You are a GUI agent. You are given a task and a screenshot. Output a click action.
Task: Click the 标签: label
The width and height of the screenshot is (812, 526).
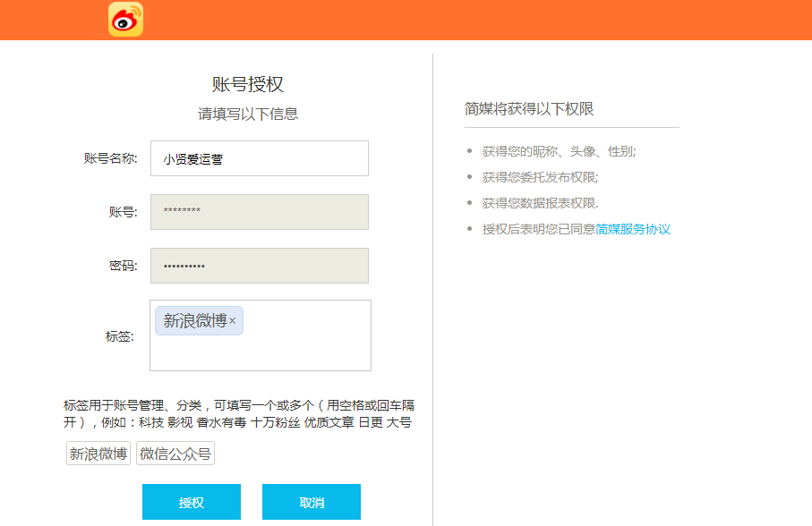coord(120,336)
